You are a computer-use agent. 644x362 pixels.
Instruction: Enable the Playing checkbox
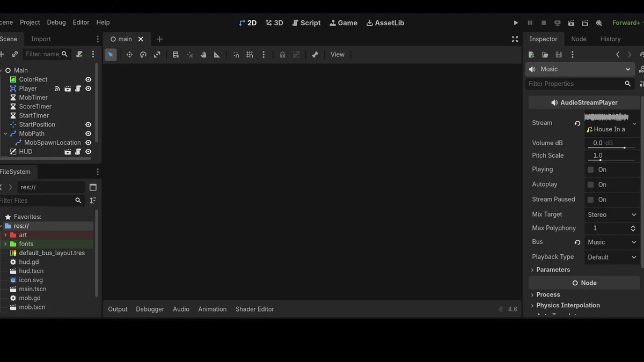pos(591,169)
